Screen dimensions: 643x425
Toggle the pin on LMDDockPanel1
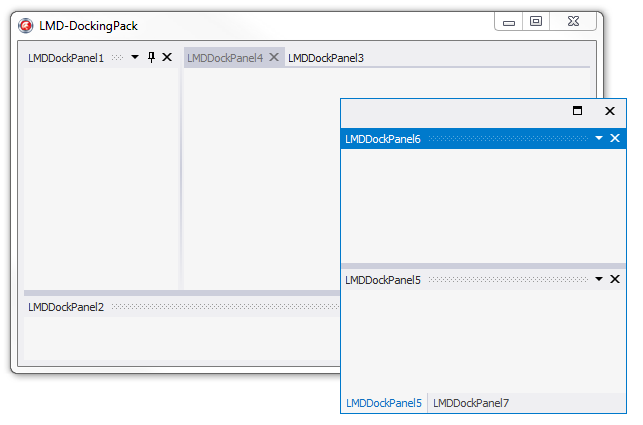click(151, 57)
